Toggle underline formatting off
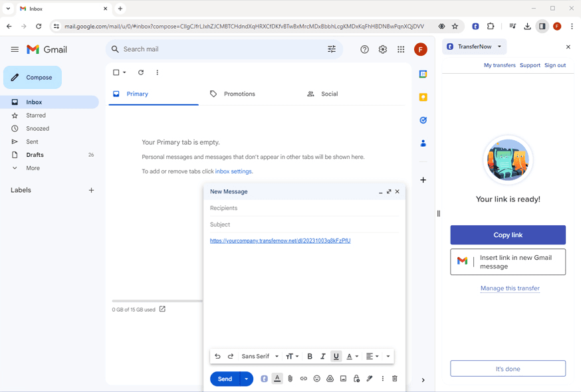 coord(336,356)
